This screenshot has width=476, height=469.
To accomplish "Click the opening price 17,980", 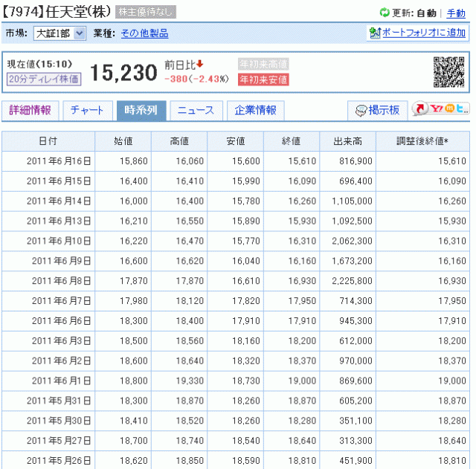I will [134, 301].
